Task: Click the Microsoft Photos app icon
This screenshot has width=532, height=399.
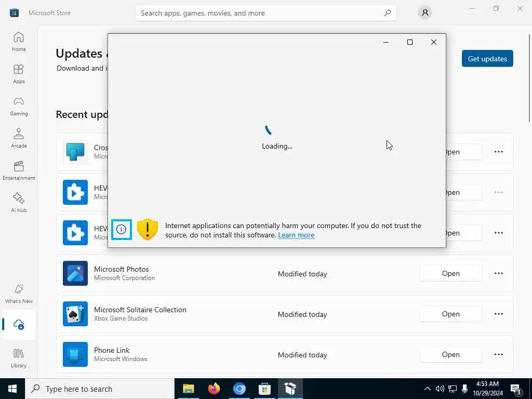Action: click(75, 273)
